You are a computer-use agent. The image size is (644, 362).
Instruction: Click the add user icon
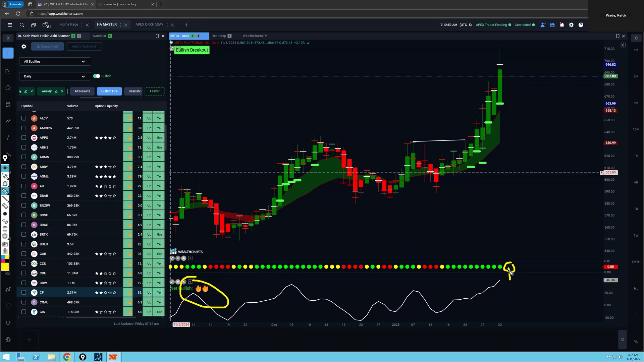coord(543,25)
